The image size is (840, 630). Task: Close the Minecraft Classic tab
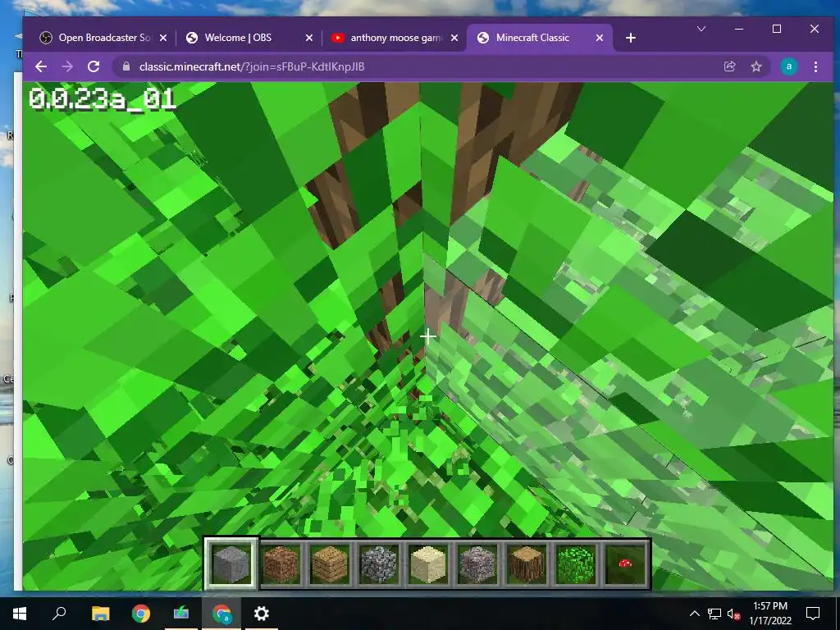[600, 38]
